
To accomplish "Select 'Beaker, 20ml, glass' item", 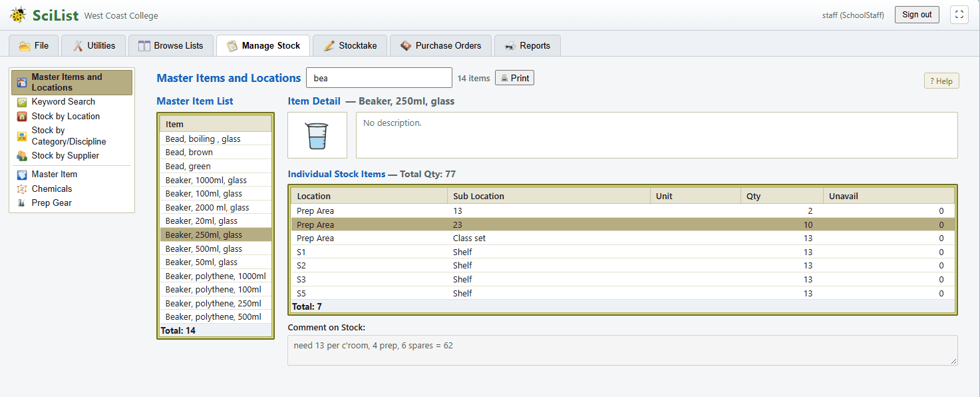I will pos(216,221).
